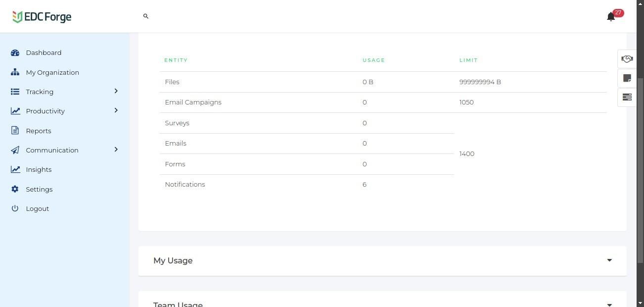Viewport: 644px width, 307px height.
Task: Click the handshake icon on right edge
Action: click(627, 59)
